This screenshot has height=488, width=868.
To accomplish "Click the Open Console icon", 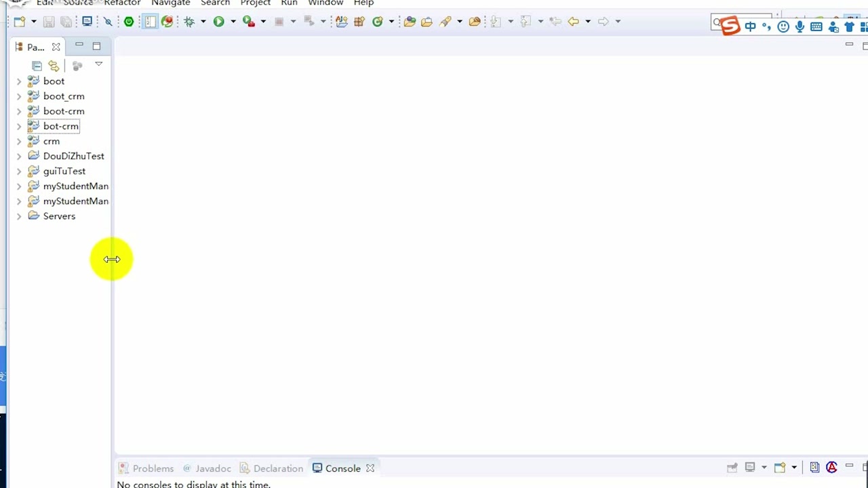I will coord(780,468).
